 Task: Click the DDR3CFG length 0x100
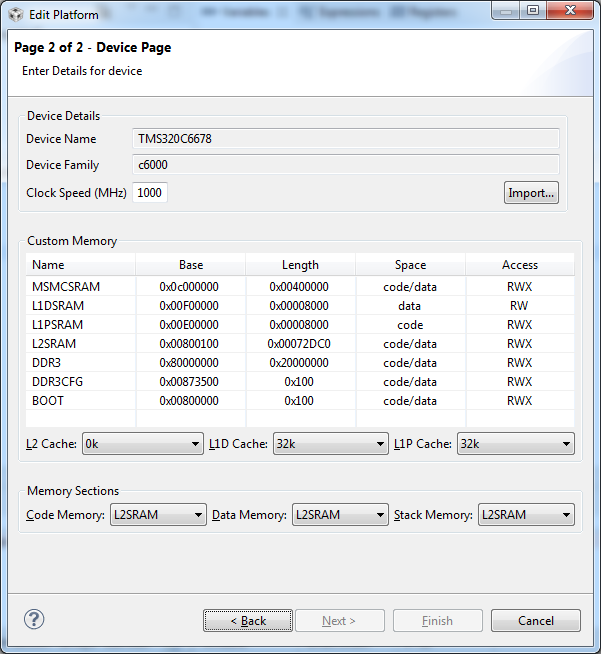[x=299, y=382]
